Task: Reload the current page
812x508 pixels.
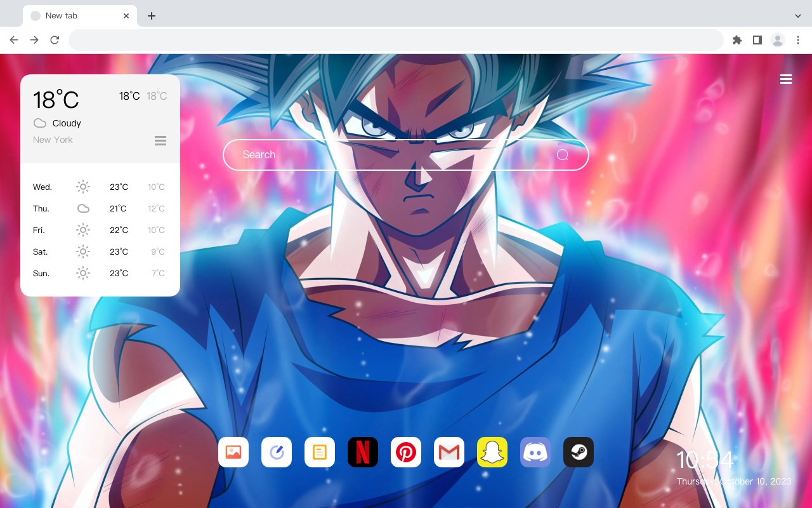Action: tap(55, 40)
